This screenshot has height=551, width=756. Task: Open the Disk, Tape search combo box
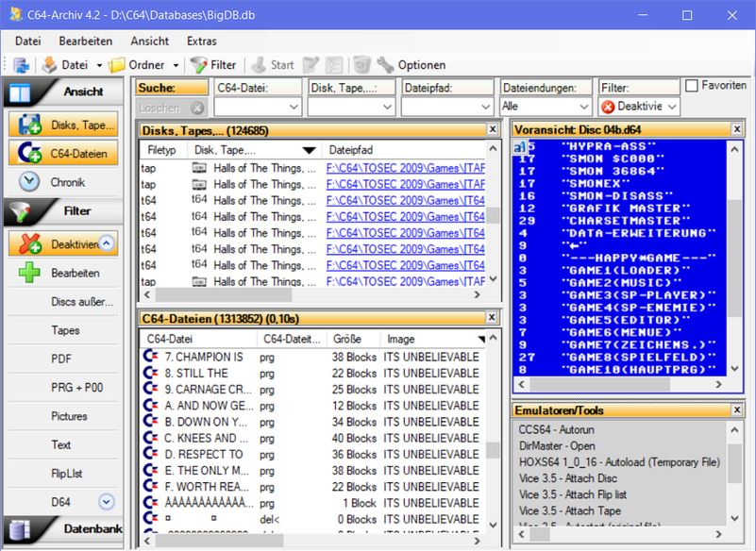351,107
